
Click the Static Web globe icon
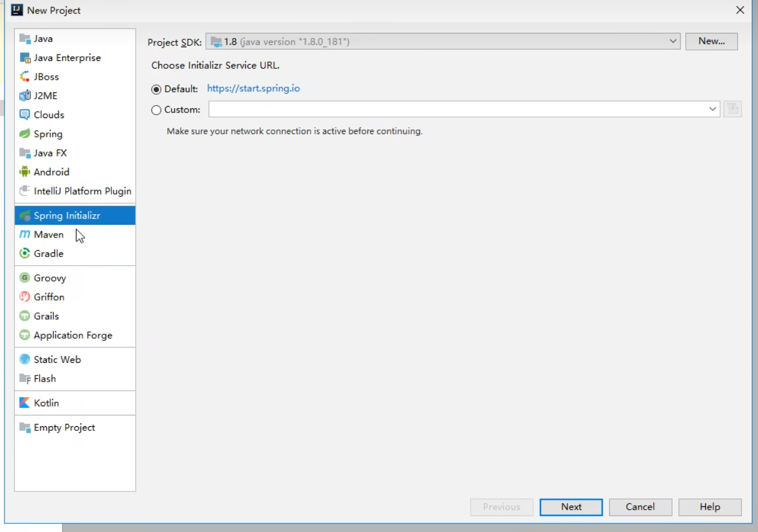click(25, 360)
